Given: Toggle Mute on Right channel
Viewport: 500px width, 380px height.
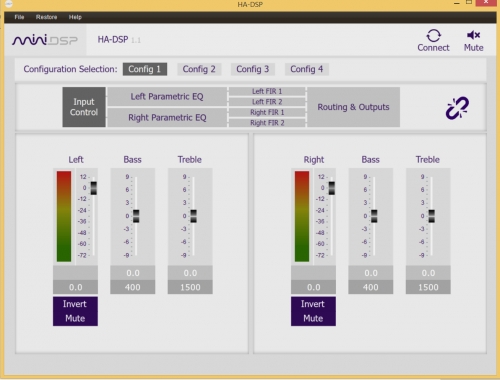Looking at the screenshot, I should pos(313,319).
